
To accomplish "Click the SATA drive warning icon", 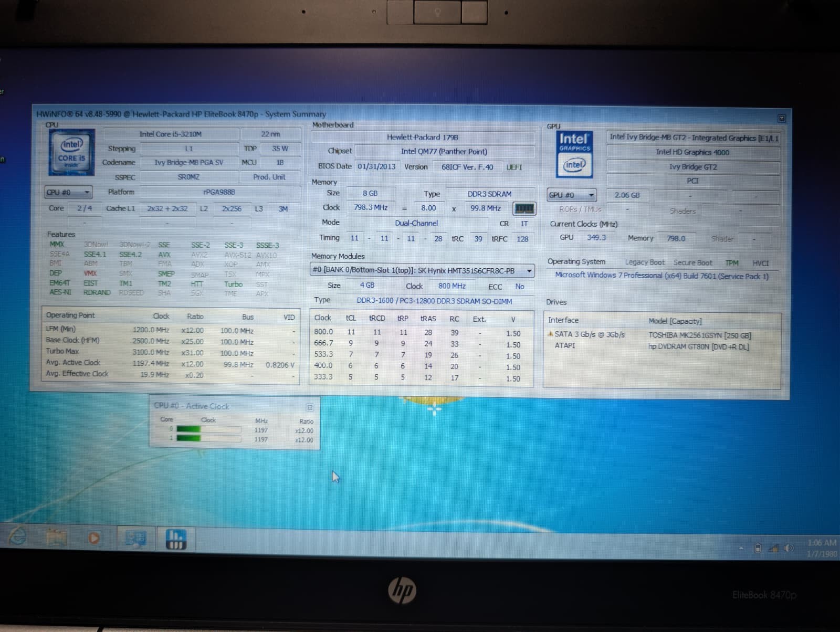I will (550, 334).
